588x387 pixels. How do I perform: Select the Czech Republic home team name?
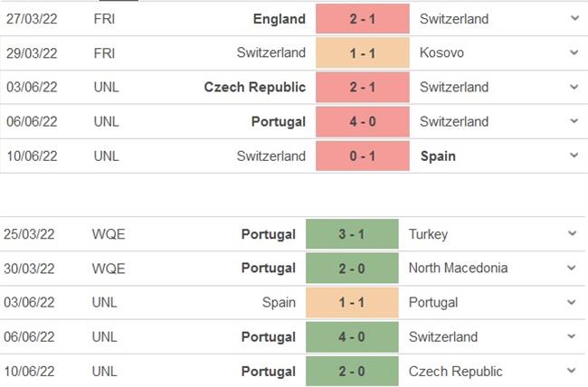[254, 88]
